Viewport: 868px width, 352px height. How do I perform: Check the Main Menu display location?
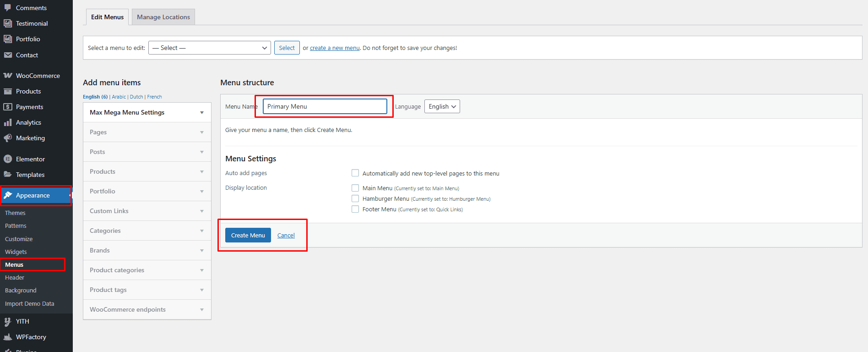(x=355, y=188)
